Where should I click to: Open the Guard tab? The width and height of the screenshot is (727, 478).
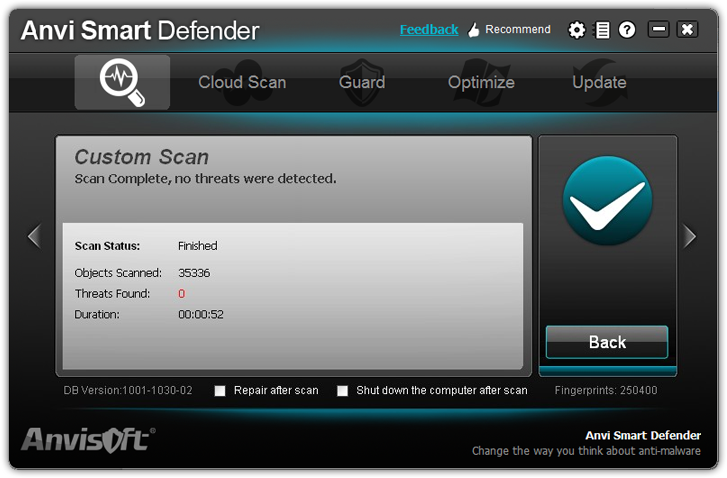[362, 82]
